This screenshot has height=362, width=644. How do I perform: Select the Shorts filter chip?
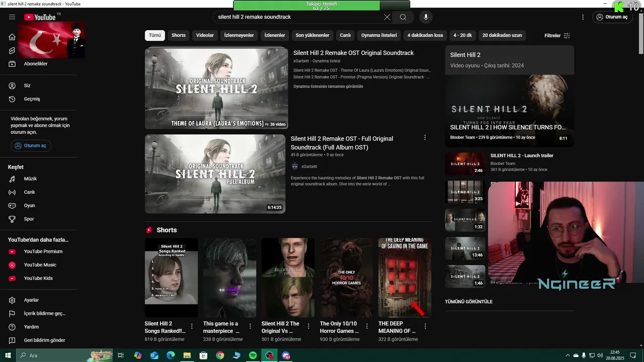[179, 36]
